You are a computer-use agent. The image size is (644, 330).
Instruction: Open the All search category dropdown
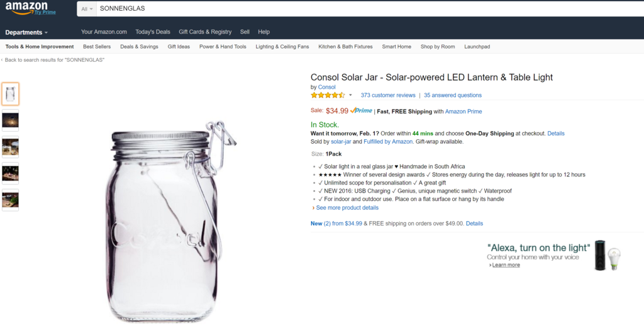87,9
